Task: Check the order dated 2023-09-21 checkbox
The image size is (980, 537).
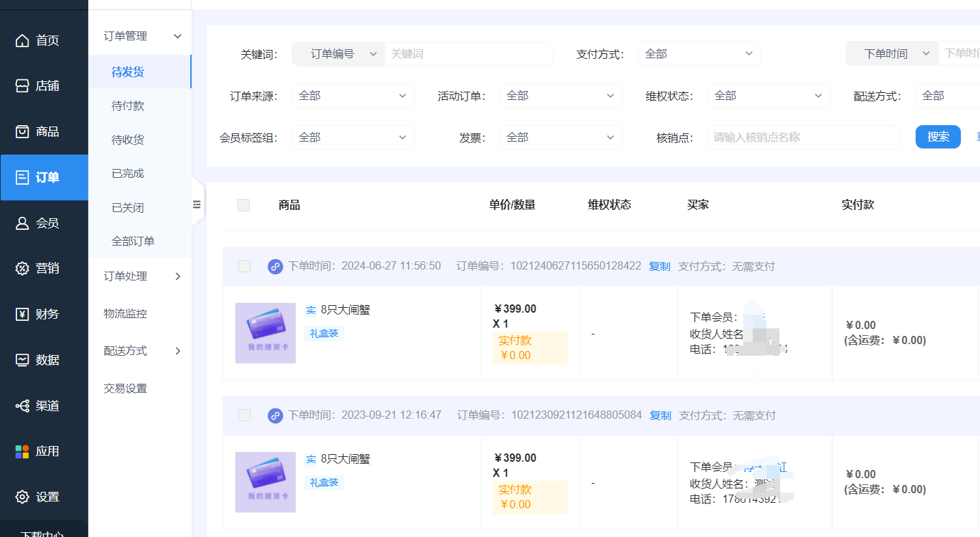Action: point(244,415)
